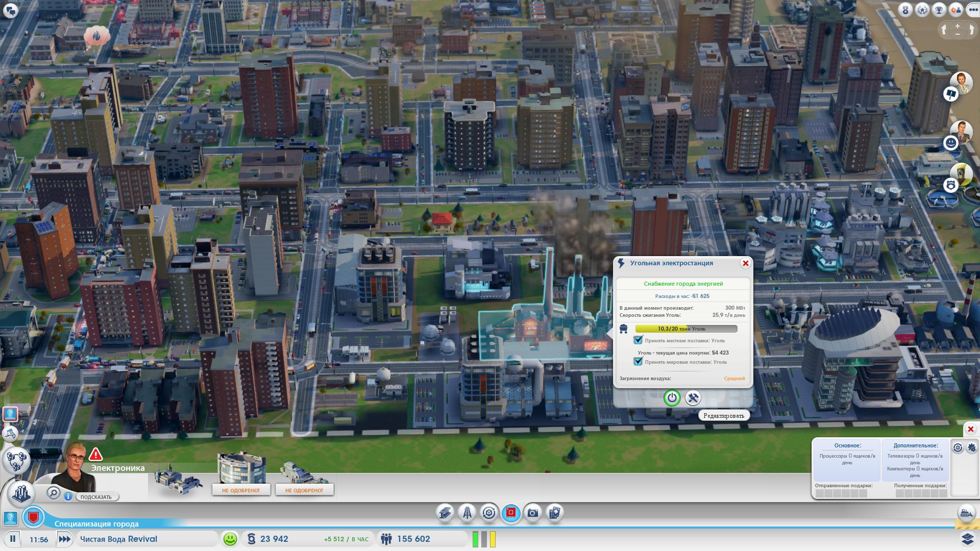Close the Угольная электростанция info panel
980x551 pixels.
[x=745, y=263]
